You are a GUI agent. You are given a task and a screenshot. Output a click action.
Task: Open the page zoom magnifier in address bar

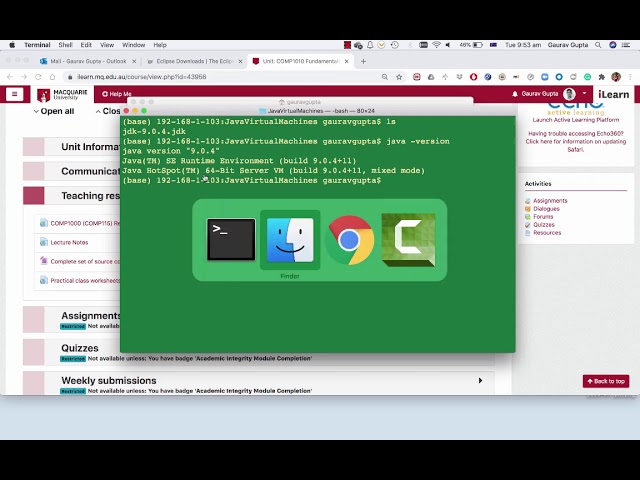point(384,77)
